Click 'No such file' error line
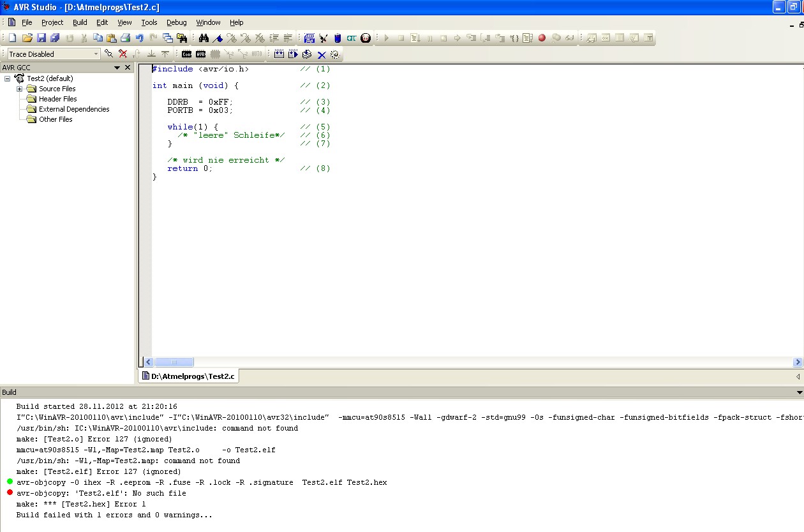The image size is (804, 532). pyautogui.click(x=101, y=493)
